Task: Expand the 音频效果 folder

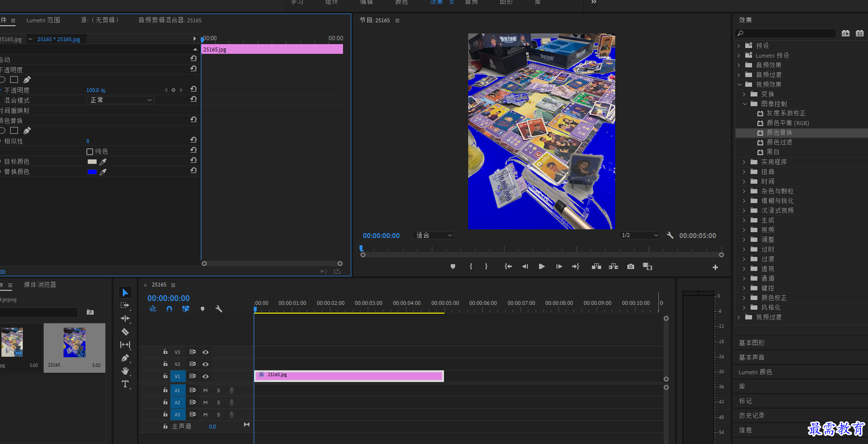Action: [x=739, y=65]
